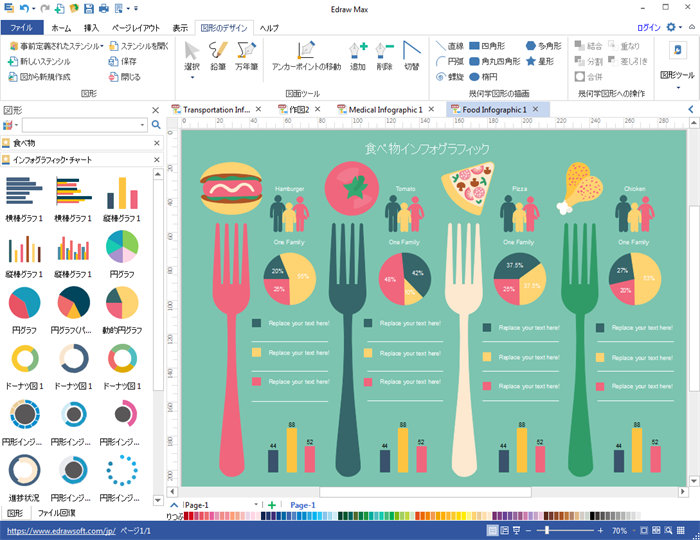700x540 pixels.
Task: Click the 重なり intersect operation
Action: [624, 46]
